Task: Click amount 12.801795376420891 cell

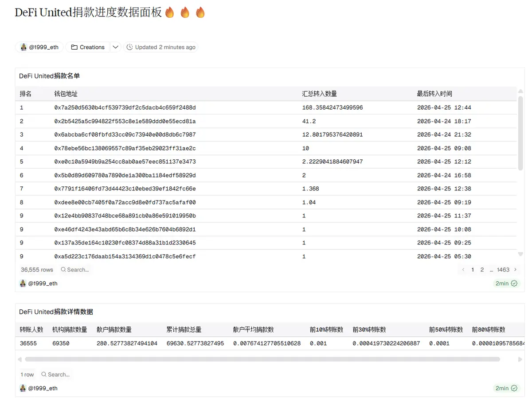Action: coord(332,134)
